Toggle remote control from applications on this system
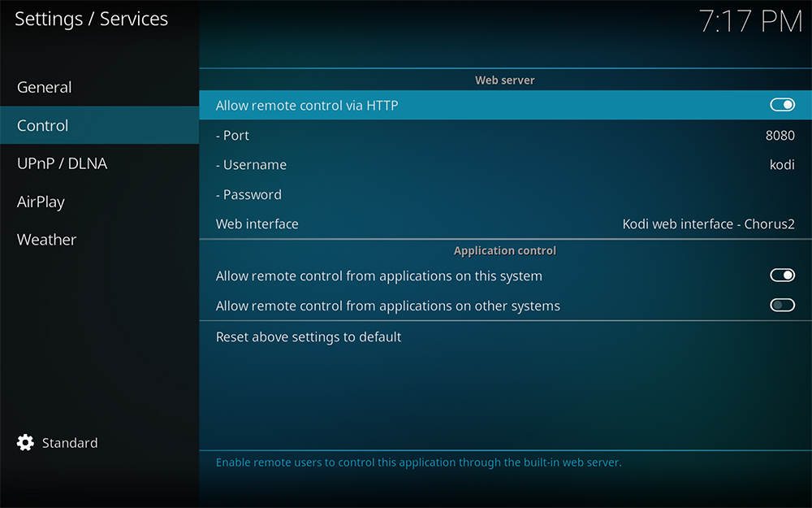This screenshot has width=812, height=508. tap(782, 275)
